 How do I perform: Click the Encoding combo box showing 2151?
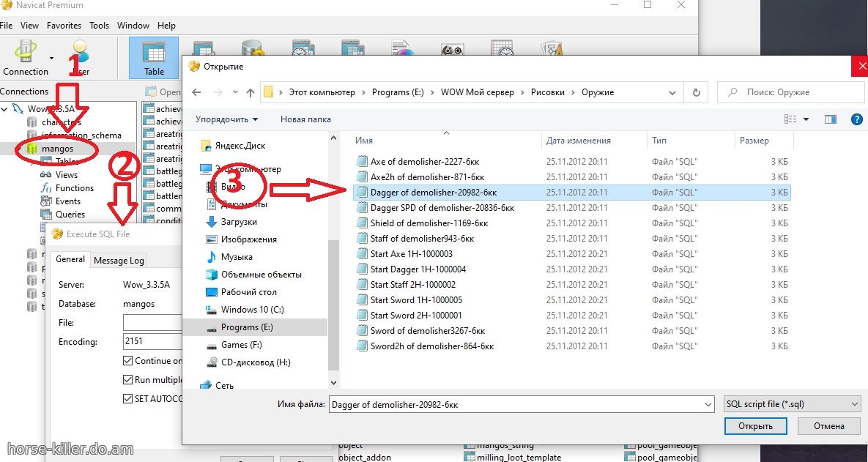click(x=152, y=342)
